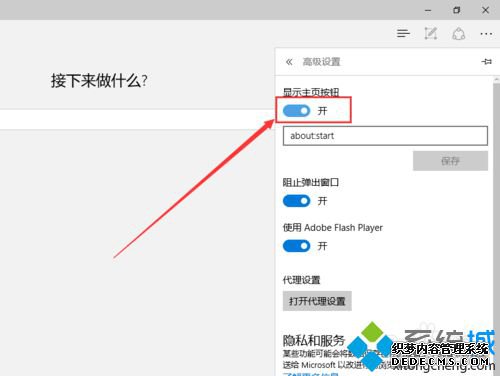The height and width of the screenshot is (376, 500).
Task: Open the Web Note tool
Action: point(430,33)
